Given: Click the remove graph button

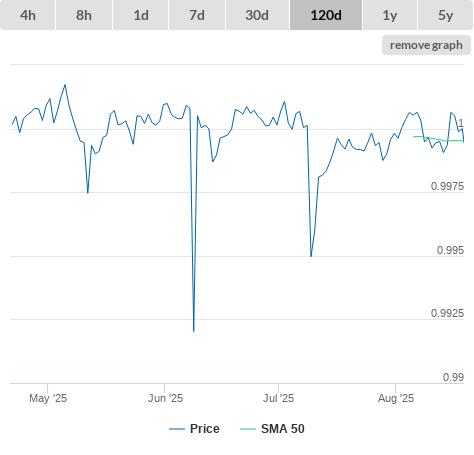Looking at the screenshot, I should 426,45.
